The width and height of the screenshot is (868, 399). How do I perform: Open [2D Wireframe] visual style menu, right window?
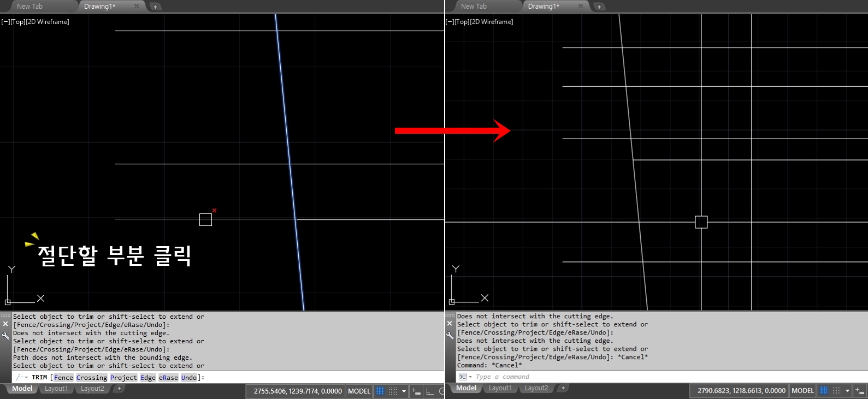(x=492, y=22)
